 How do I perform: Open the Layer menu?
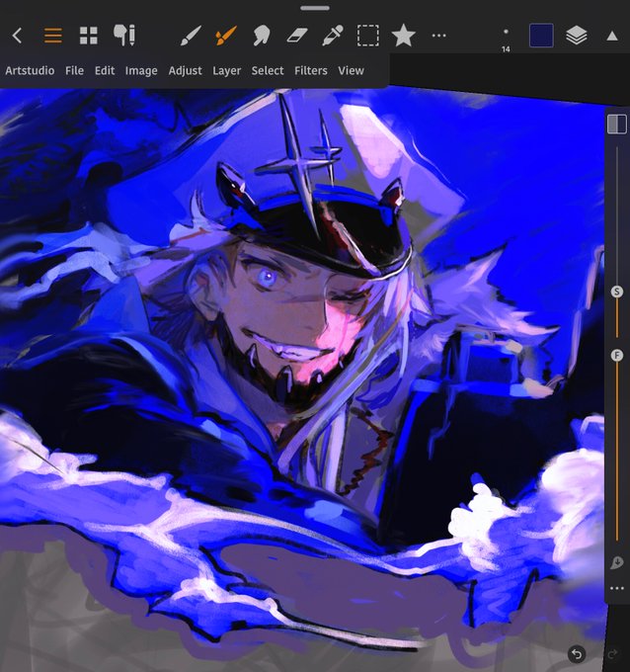click(x=226, y=70)
